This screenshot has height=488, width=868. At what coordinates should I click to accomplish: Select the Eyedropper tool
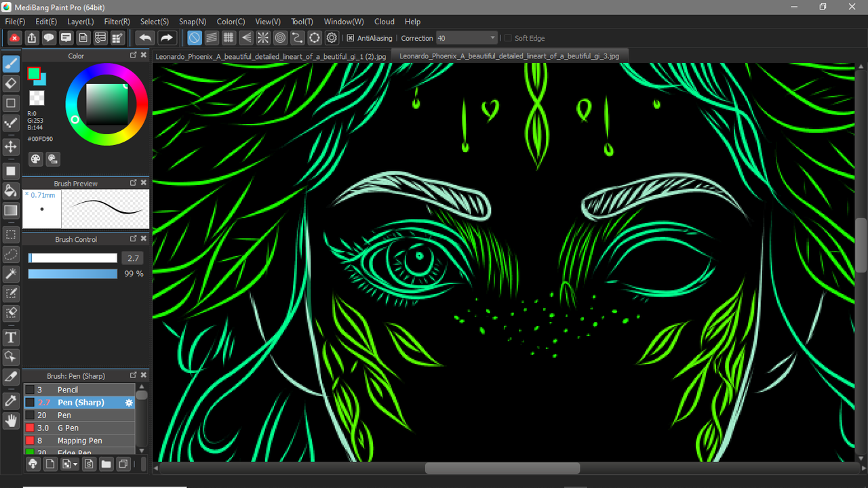coord(11,401)
